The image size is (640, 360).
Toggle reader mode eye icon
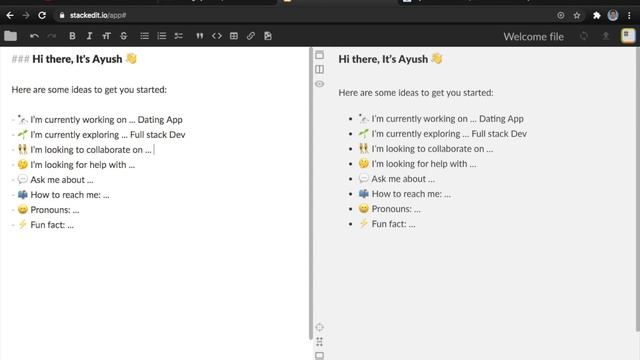(x=320, y=84)
